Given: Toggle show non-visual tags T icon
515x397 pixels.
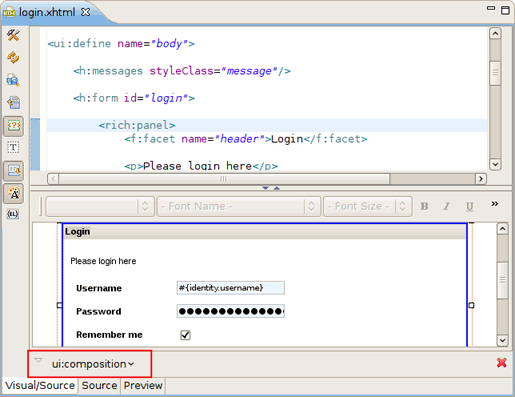Looking at the screenshot, I should click(13, 147).
